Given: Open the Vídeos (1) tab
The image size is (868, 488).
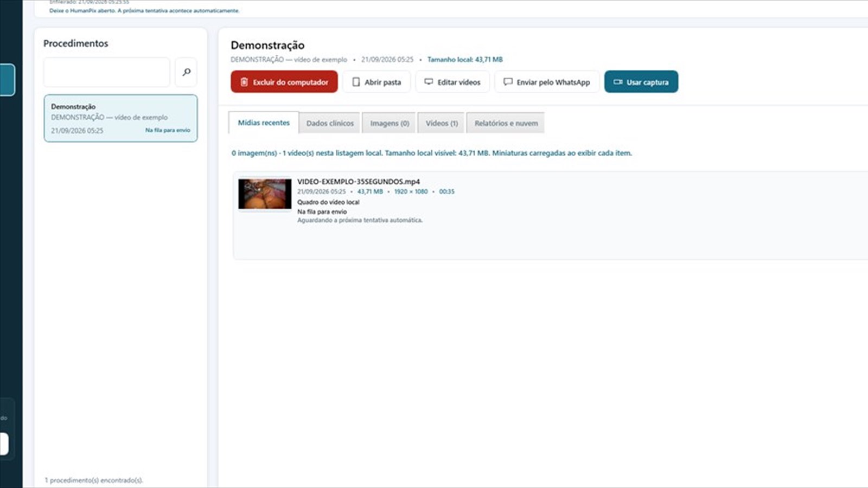Looking at the screenshot, I should pyautogui.click(x=442, y=123).
